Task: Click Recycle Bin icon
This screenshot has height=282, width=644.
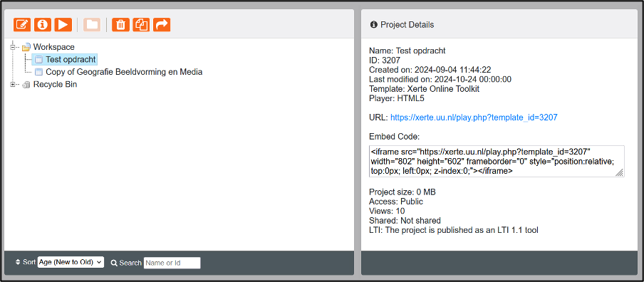Action: coord(26,85)
